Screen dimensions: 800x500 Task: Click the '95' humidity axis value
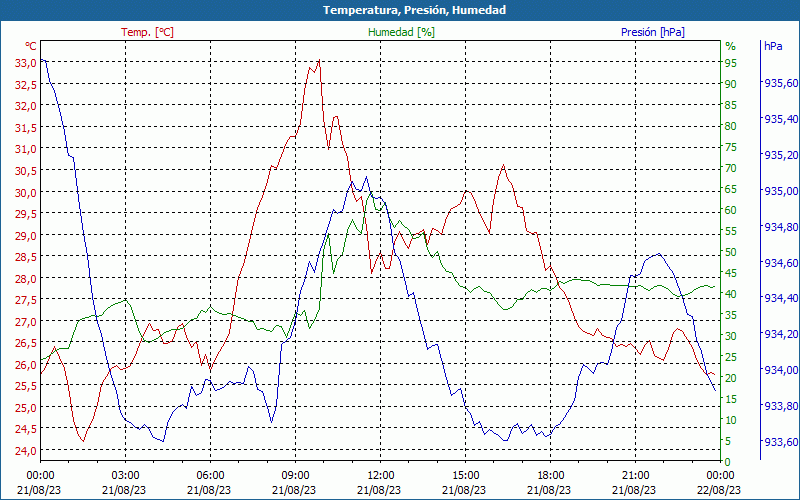tap(731, 63)
